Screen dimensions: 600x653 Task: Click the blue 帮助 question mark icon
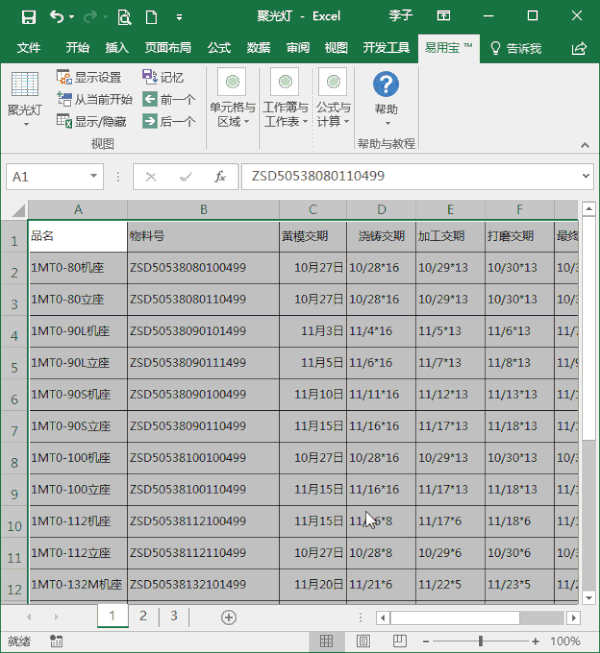pos(386,84)
